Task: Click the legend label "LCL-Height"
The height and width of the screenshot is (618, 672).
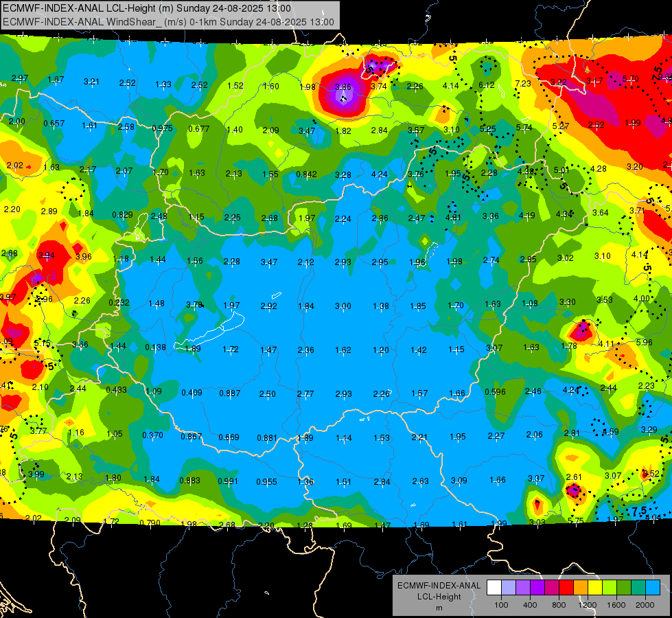Action: 439,597
